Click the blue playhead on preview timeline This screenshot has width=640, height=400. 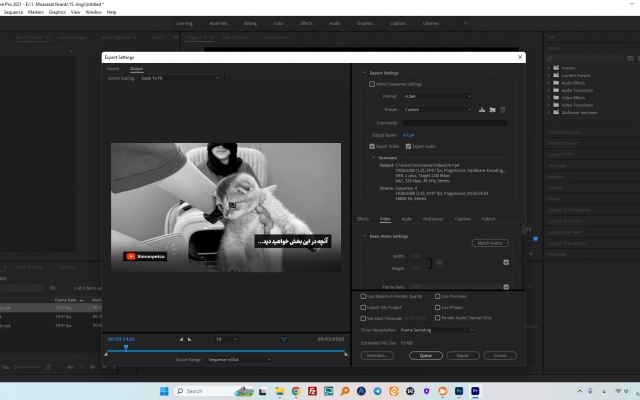(125, 347)
